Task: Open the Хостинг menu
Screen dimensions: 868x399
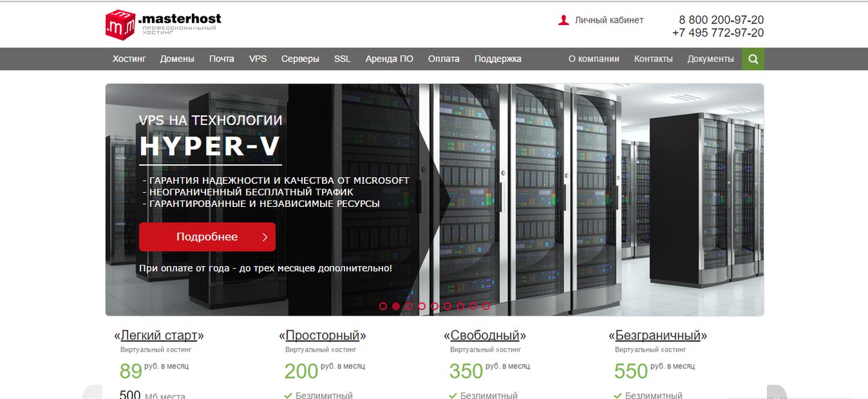Action: (129, 59)
